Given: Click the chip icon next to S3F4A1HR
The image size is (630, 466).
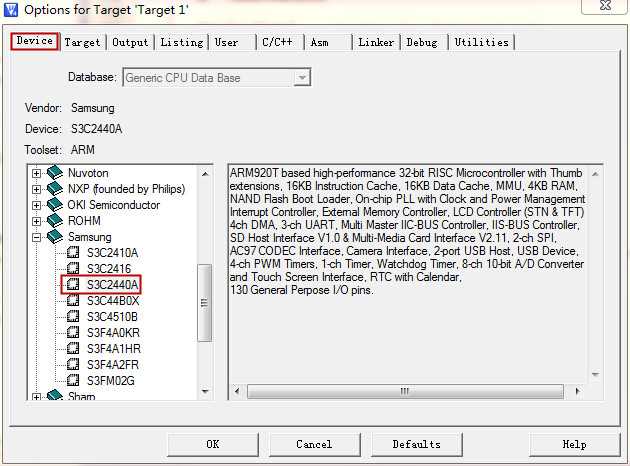Looking at the screenshot, I should coord(73,348).
